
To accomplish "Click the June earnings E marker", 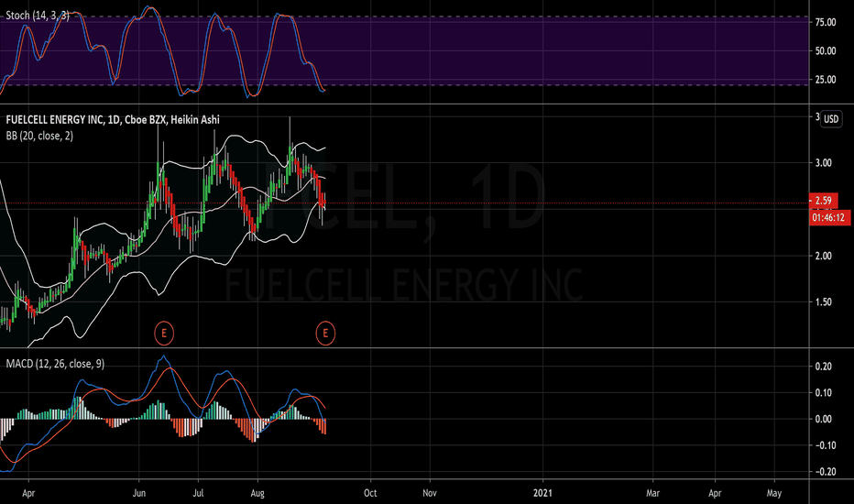I will [x=164, y=333].
